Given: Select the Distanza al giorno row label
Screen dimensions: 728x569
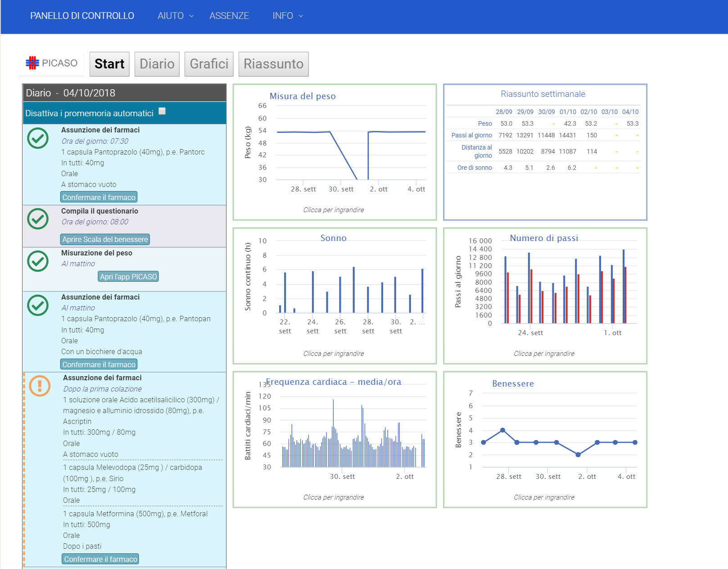Looking at the screenshot, I should pyautogui.click(x=476, y=151).
